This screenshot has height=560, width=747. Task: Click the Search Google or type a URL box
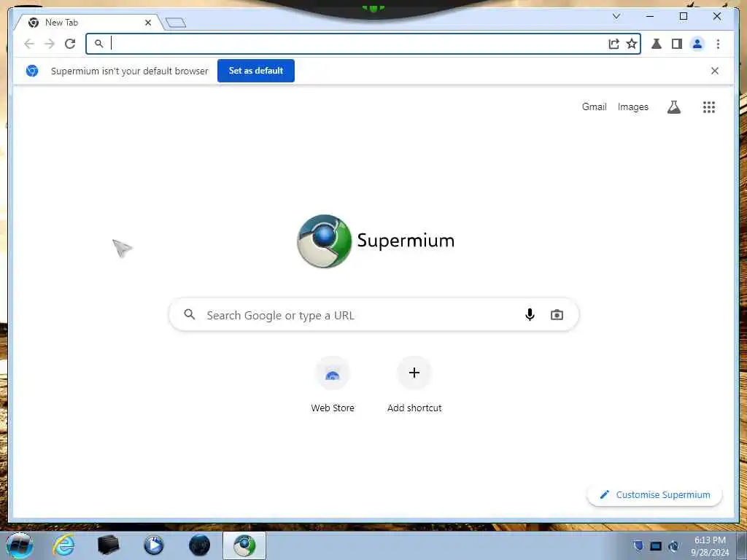[x=374, y=315]
